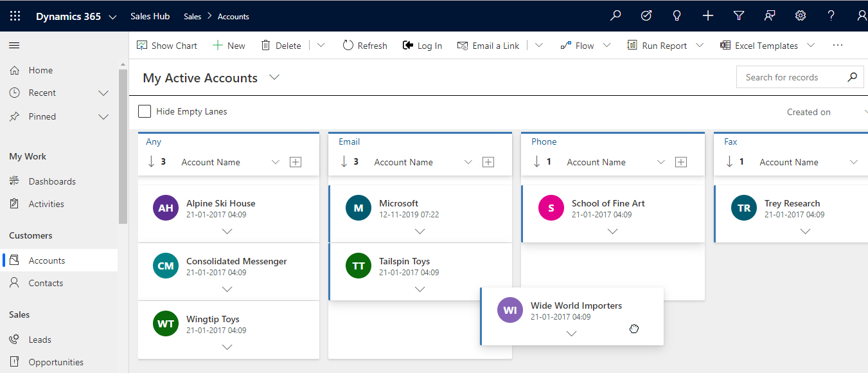Viewport: 868px width, 373px height.
Task: Toggle sort direction arrow in Phone lane
Action: coord(537,162)
